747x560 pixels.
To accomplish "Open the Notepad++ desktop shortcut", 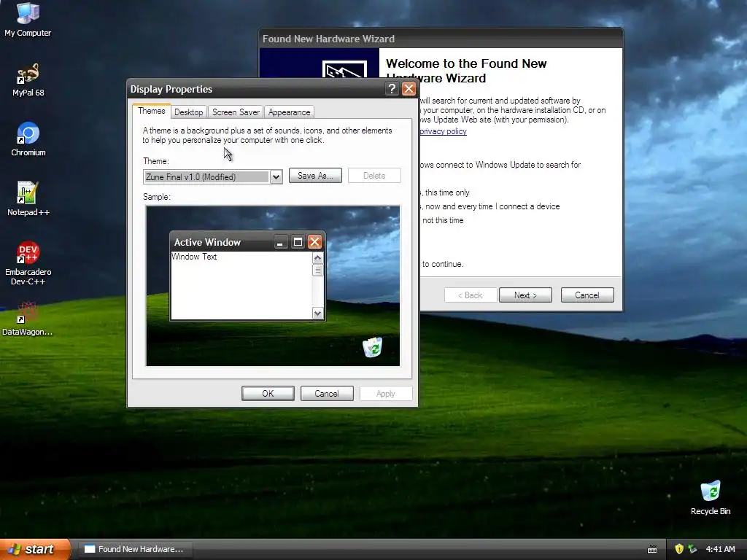I will point(28,199).
